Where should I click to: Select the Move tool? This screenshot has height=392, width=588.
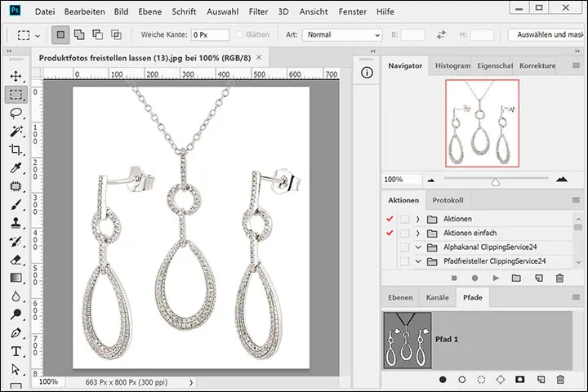pos(16,76)
